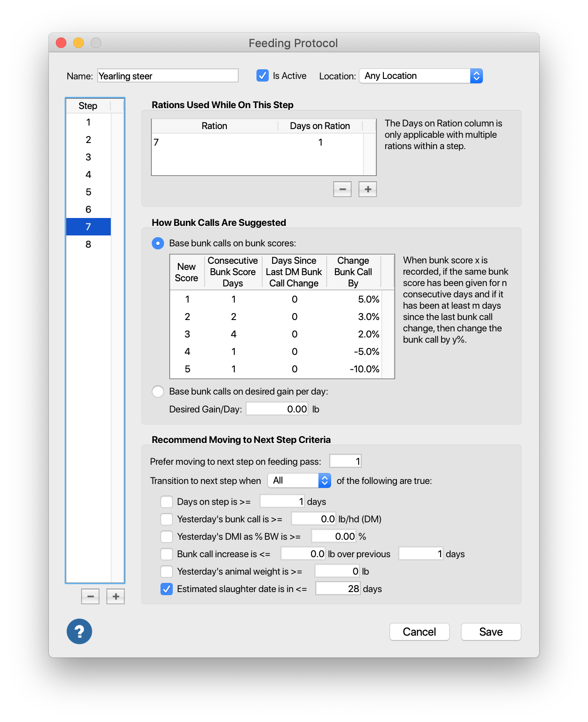Click Save button

491,632
